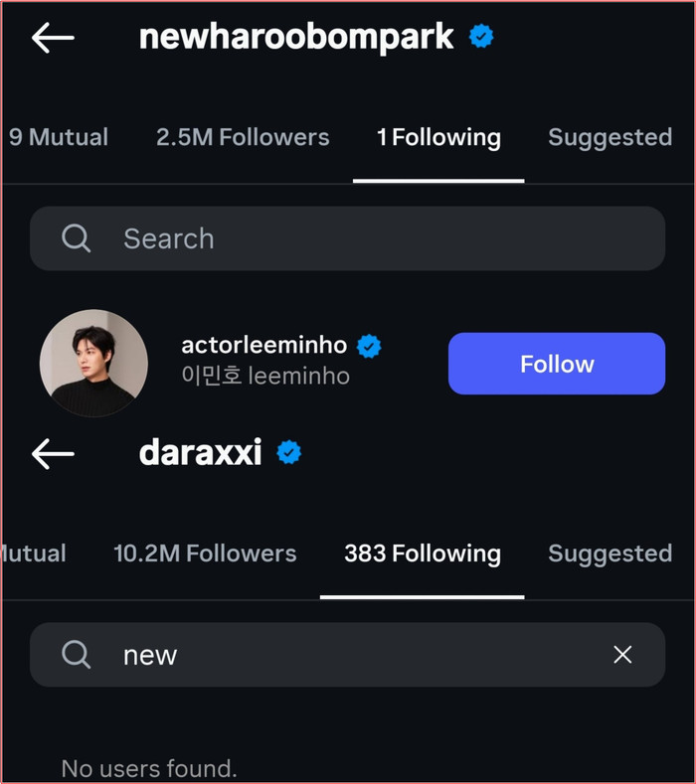This screenshot has width=696, height=784.
Task: Open the upper Suggested tab
Action: click(x=609, y=137)
